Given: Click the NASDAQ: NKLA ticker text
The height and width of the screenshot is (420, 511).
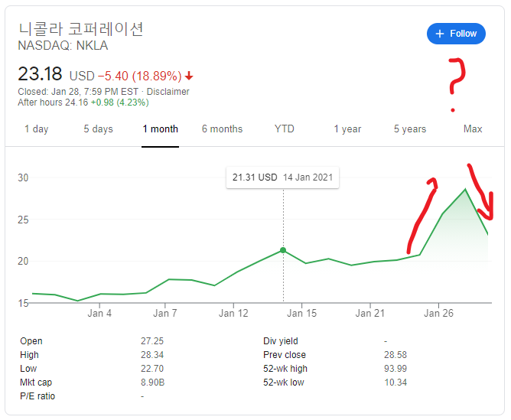Looking at the screenshot, I should (x=63, y=46).
